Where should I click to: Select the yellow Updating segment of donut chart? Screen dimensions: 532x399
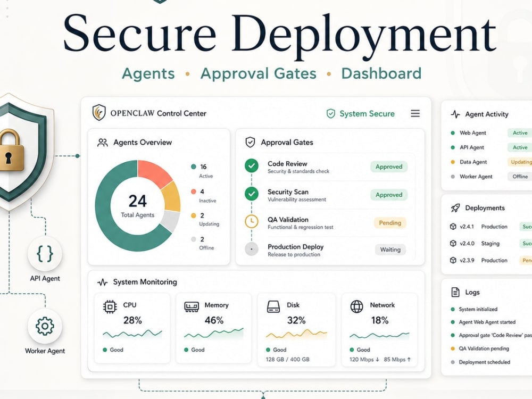171,197
